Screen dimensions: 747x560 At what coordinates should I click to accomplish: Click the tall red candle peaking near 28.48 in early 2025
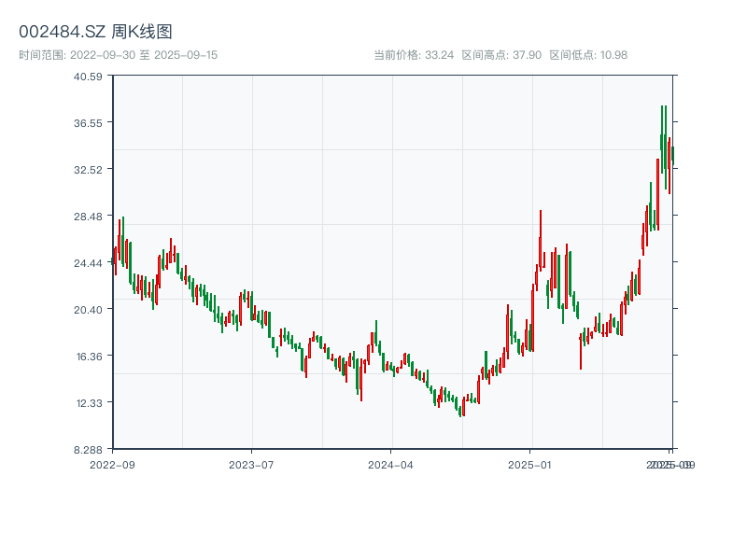pos(541,241)
